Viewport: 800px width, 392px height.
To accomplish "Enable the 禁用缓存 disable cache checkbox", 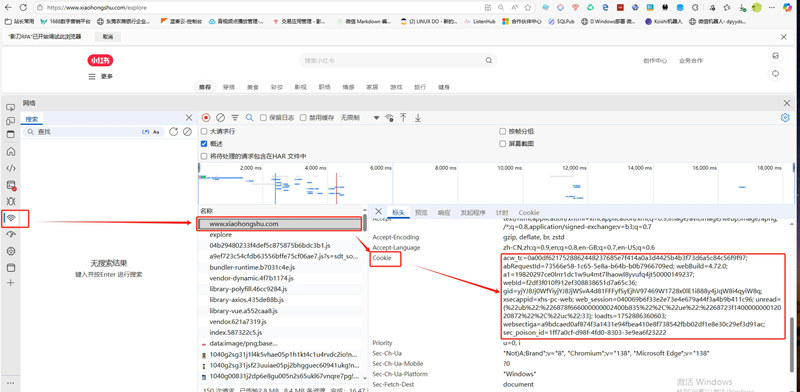I will [303, 118].
